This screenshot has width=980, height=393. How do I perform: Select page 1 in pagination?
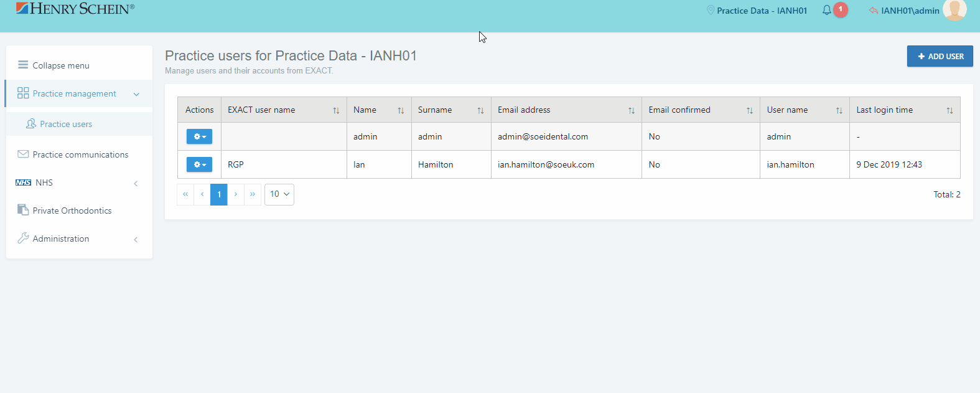(219, 194)
